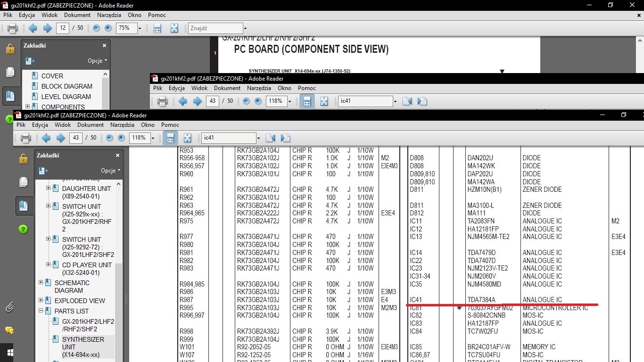644x362 pixels.
Task: Close the Zakładki panel in back window
Action: tap(105, 46)
